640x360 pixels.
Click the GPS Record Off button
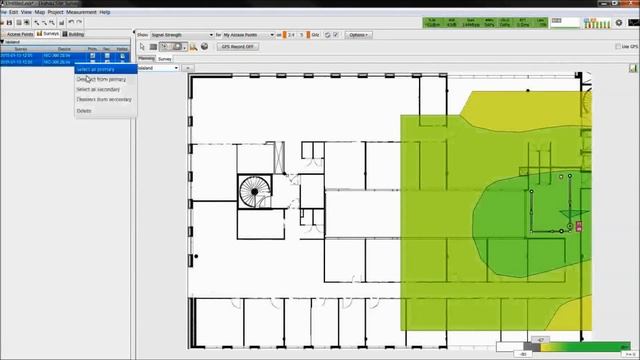click(238, 47)
